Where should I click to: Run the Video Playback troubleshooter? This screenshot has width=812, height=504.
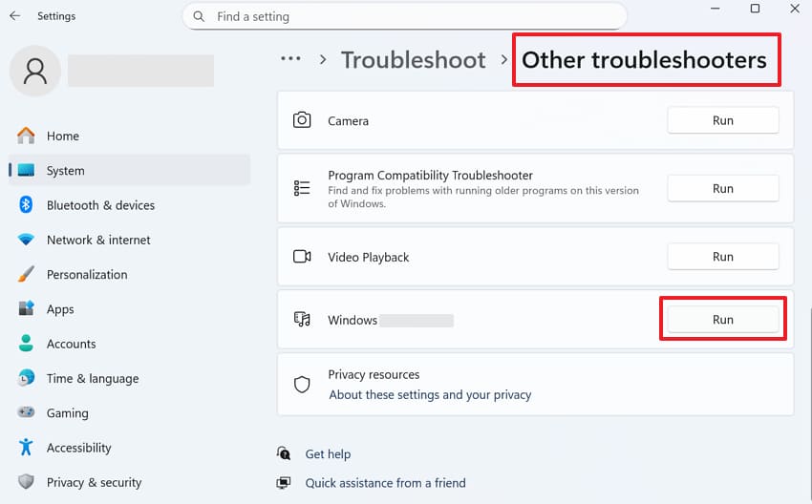pyautogui.click(x=723, y=257)
